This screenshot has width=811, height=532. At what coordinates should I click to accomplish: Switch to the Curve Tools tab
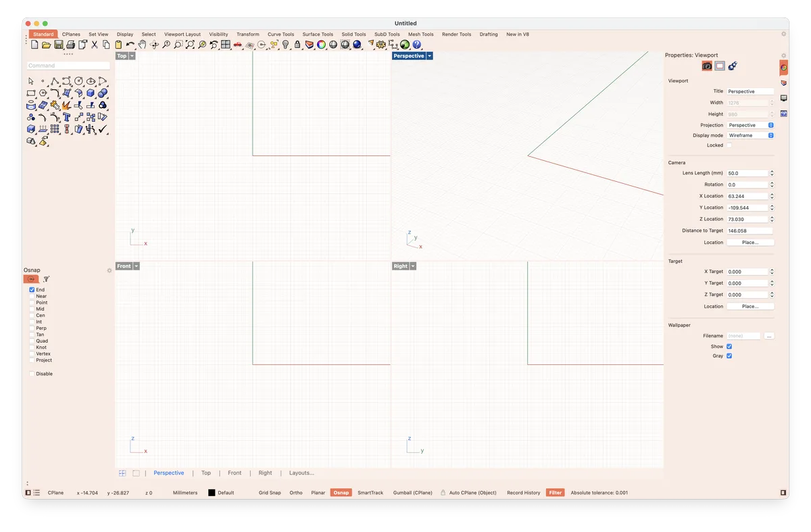[x=280, y=34]
